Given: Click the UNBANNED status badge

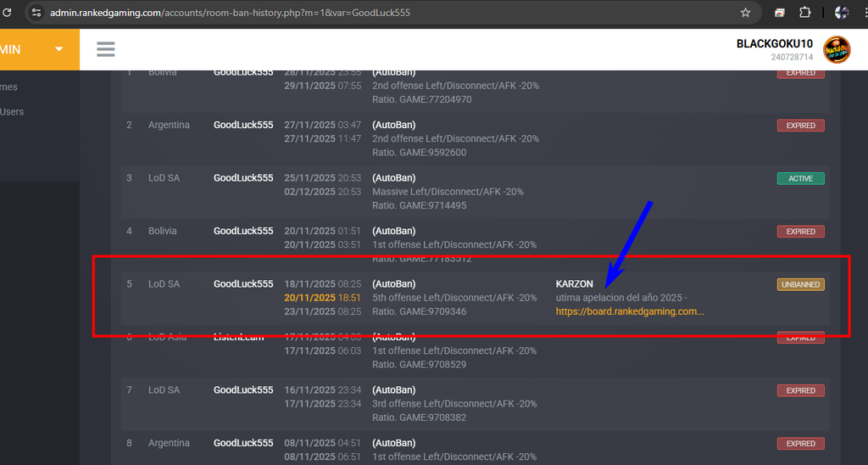Looking at the screenshot, I should pos(800,284).
